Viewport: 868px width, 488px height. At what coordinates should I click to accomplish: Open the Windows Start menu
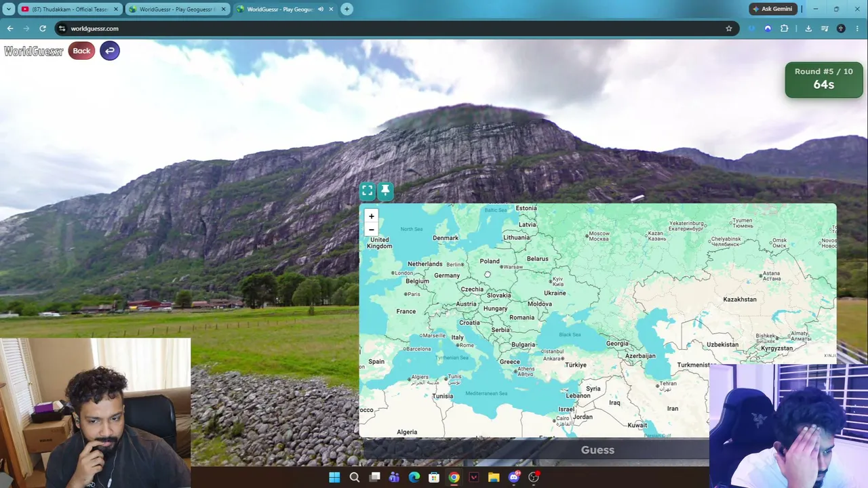click(334, 477)
